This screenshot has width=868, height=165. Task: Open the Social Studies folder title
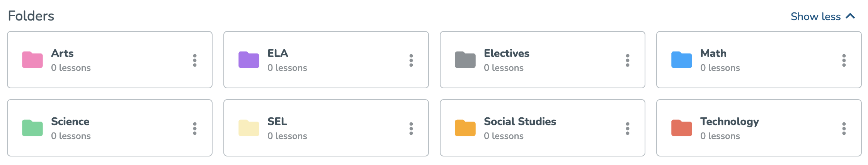(520, 122)
